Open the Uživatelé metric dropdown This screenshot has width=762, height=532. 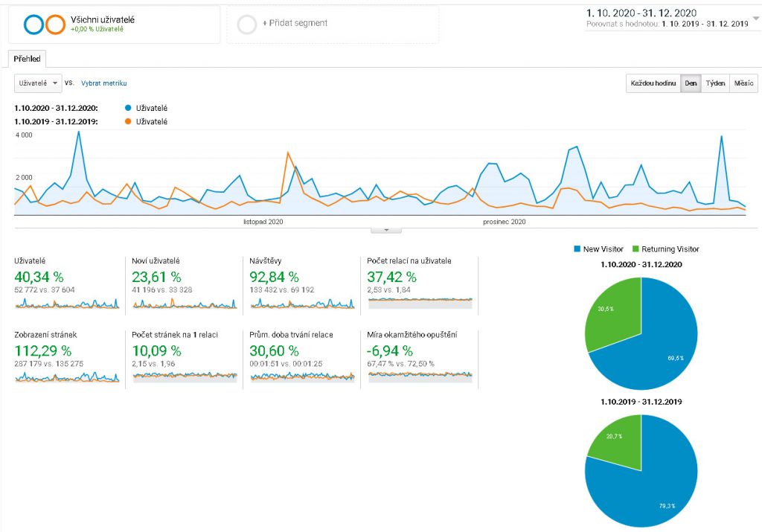pyautogui.click(x=38, y=83)
